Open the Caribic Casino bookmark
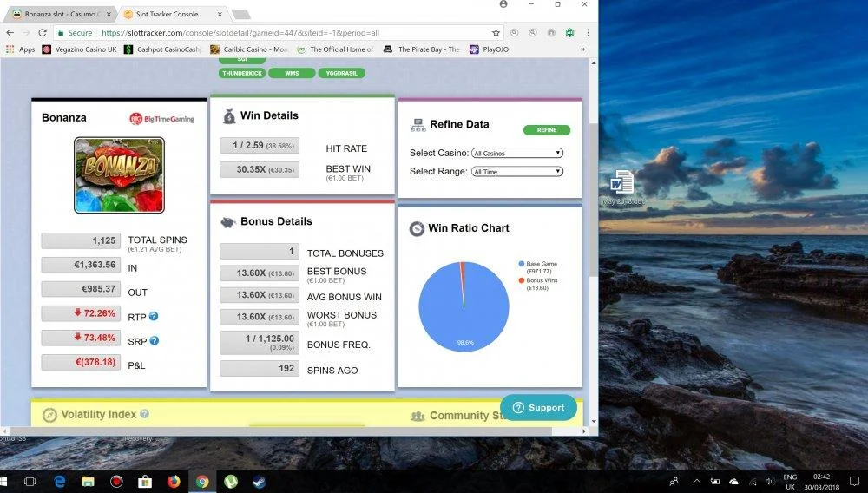The image size is (868, 493). (250, 49)
